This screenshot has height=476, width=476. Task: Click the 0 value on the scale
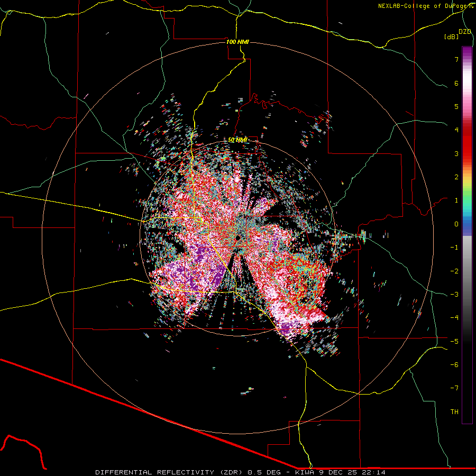coord(456,224)
